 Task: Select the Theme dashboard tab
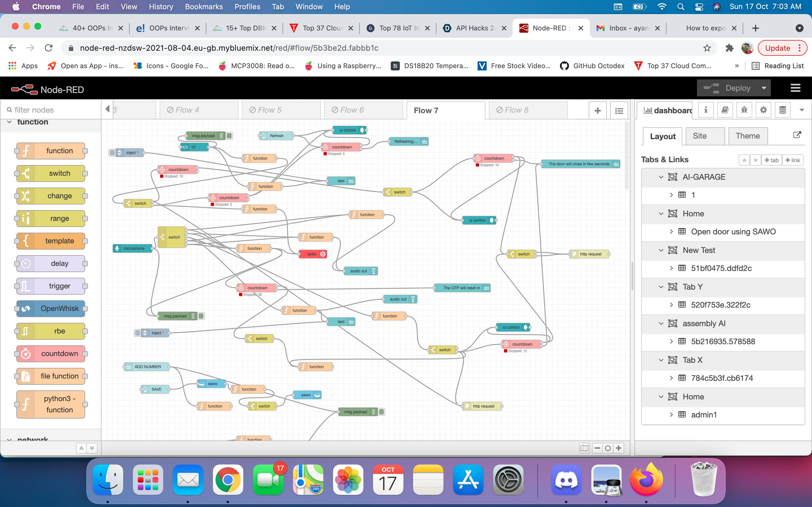click(747, 136)
